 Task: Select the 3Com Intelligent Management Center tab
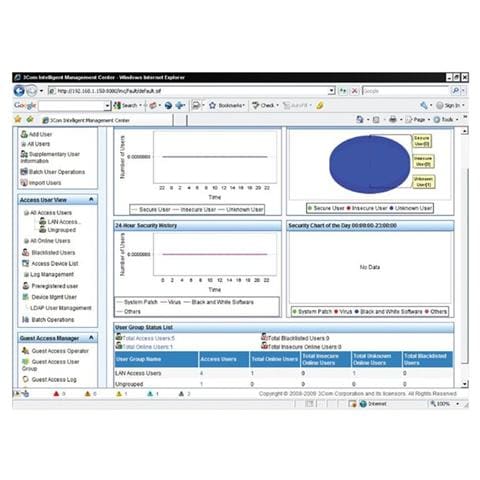[x=107, y=120]
